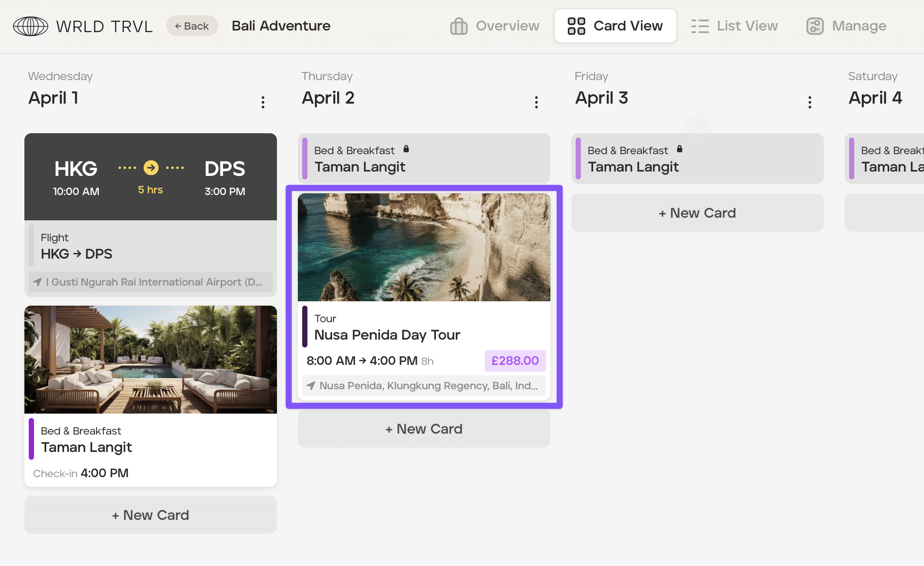Open Taman Langit pool photo card

[x=151, y=360]
